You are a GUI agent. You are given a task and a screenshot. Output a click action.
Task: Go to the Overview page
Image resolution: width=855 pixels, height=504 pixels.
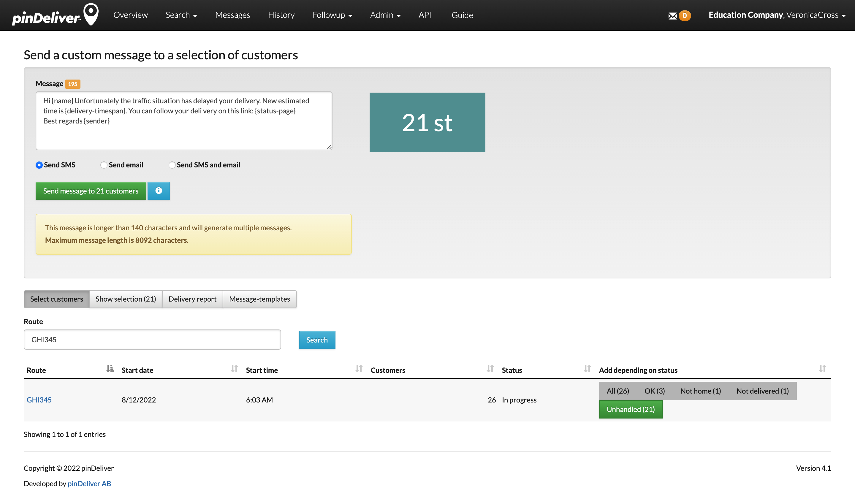click(130, 15)
